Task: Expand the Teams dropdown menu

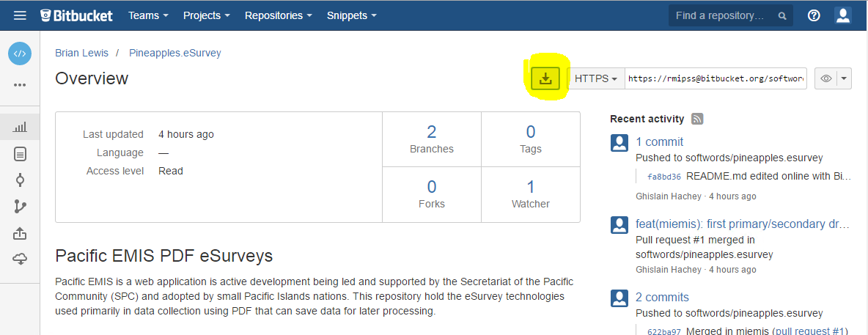Action: click(148, 15)
